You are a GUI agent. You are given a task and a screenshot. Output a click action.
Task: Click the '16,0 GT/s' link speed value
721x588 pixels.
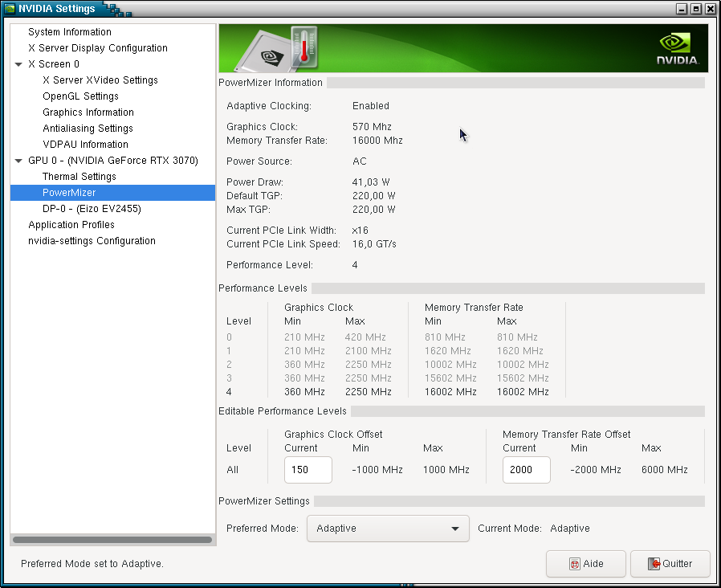(374, 244)
